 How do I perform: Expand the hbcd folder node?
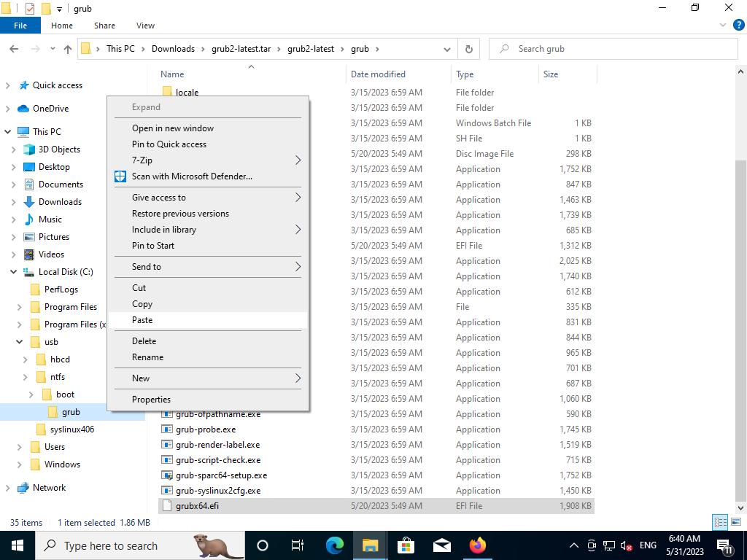tap(25, 359)
